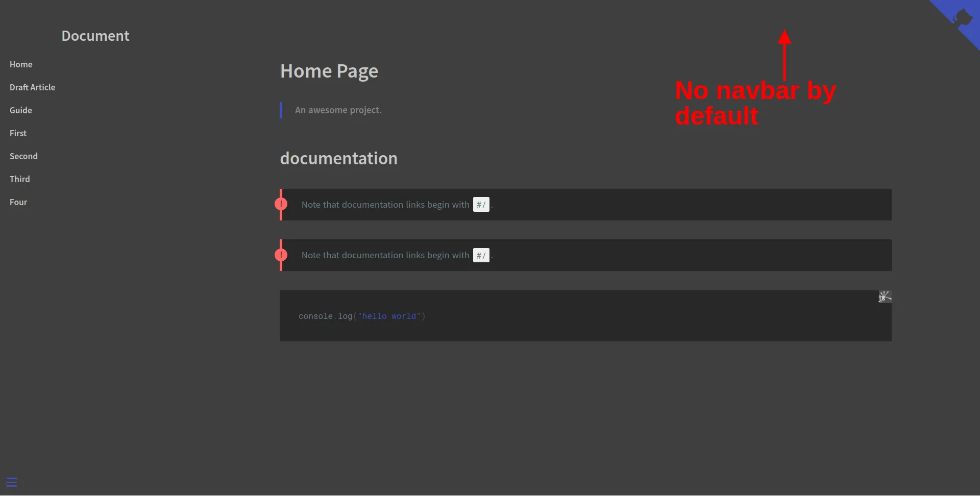Click the first red exclamation alert icon
The width and height of the screenshot is (980, 496).
coord(281,204)
